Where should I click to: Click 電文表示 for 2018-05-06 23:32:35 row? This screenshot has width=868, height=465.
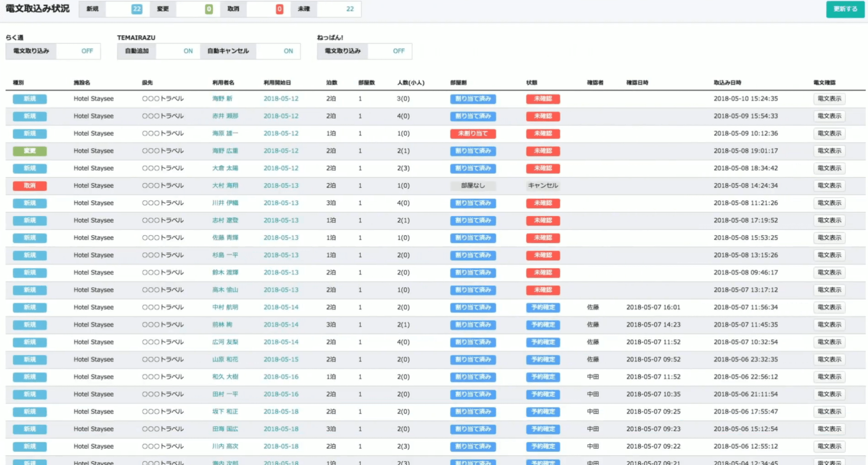(829, 360)
